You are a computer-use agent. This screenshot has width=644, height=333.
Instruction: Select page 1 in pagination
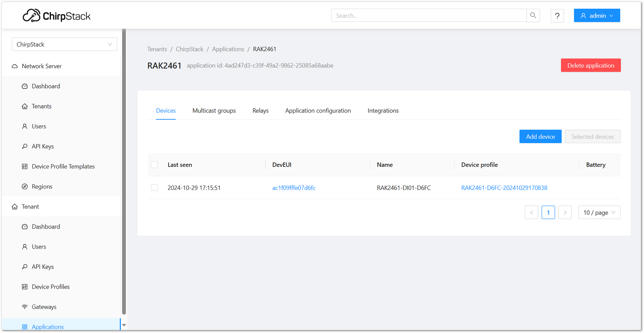tap(548, 212)
